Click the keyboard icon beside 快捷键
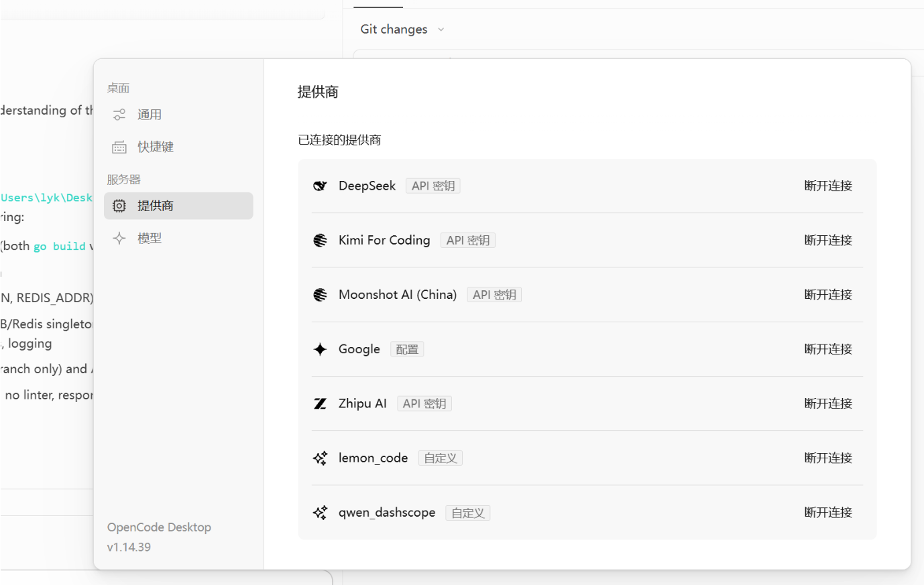 [119, 147]
